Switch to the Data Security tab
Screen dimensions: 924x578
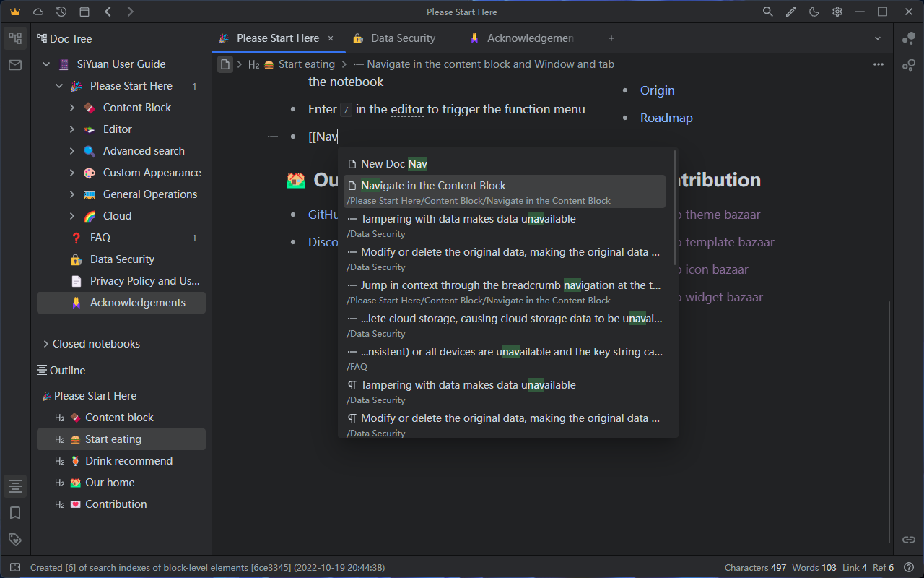403,38
